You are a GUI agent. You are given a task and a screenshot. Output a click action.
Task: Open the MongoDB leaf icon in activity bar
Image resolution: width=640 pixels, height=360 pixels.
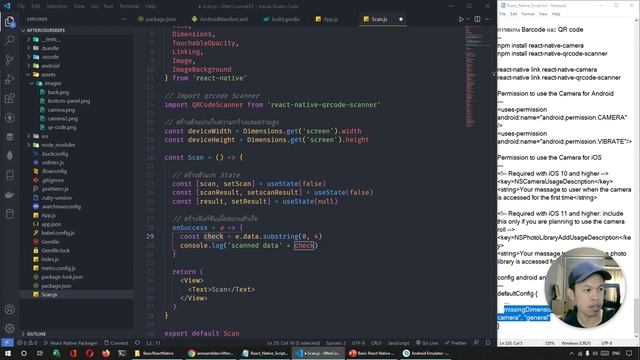(x=9, y=156)
